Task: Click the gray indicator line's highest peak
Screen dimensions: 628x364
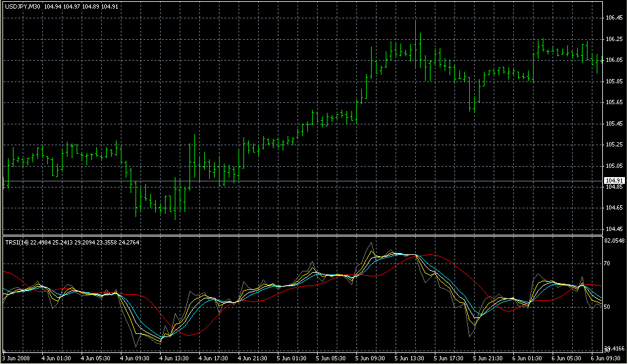Action: [x=370, y=243]
